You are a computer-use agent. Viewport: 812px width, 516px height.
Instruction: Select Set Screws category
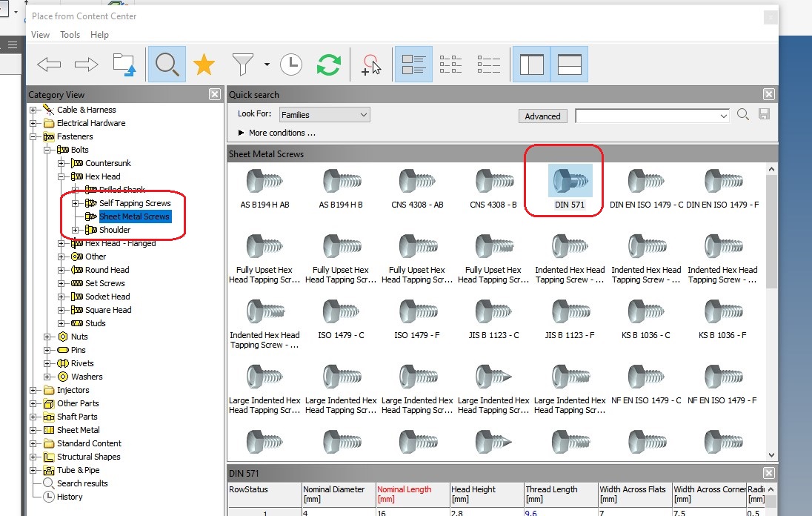coord(104,283)
